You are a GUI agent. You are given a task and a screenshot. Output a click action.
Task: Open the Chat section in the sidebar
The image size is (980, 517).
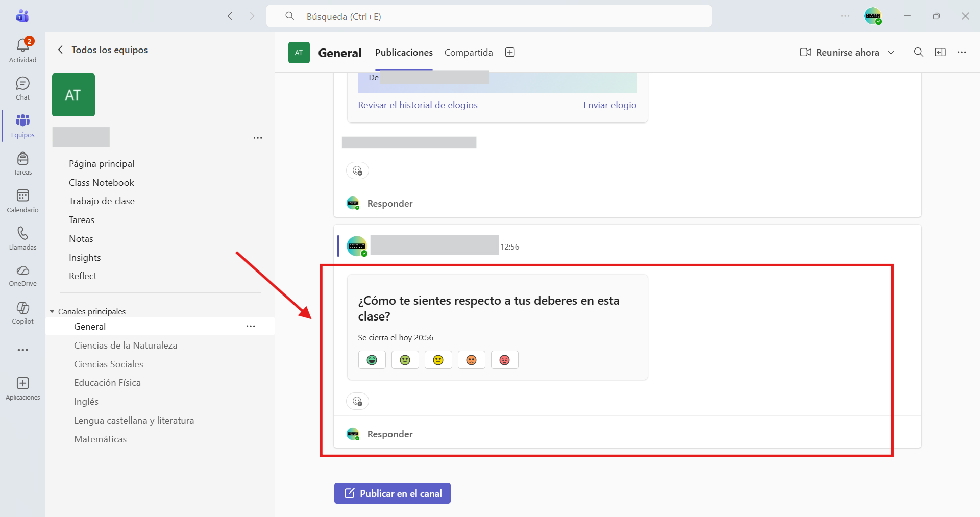coord(22,88)
